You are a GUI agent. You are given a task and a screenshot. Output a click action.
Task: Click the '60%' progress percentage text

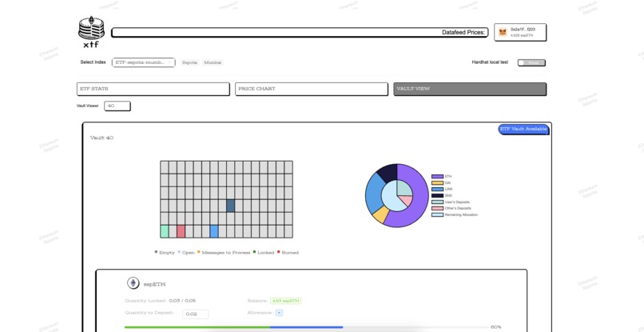pos(496,327)
